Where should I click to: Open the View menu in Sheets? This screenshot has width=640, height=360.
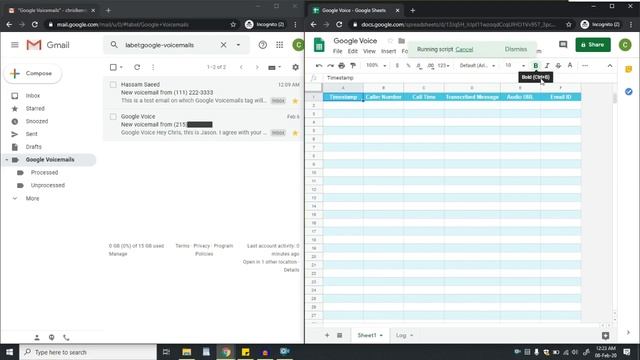point(369,51)
